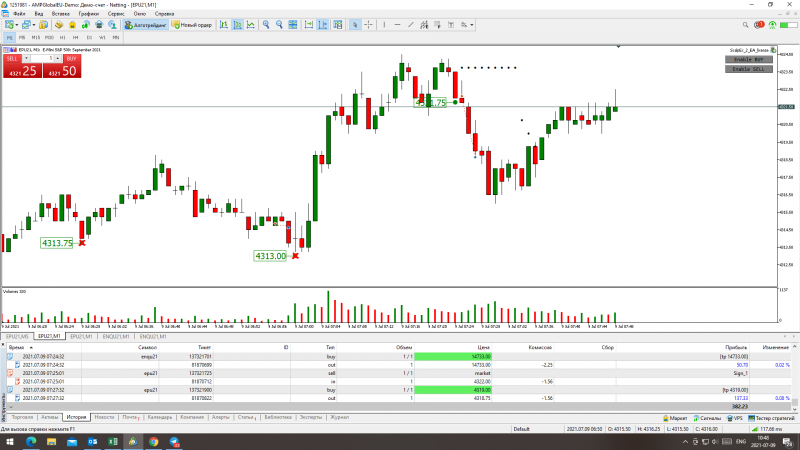Image resolution: width=800 pixels, height=450 pixels.
Task: Select the trendline drawing tool
Action: [x=411, y=24]
